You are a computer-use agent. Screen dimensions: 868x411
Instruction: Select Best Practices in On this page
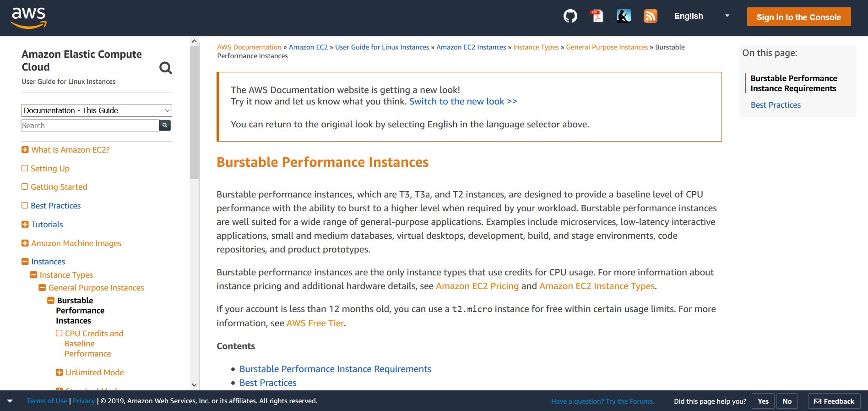pyautogui.click(x=776, y=105)
